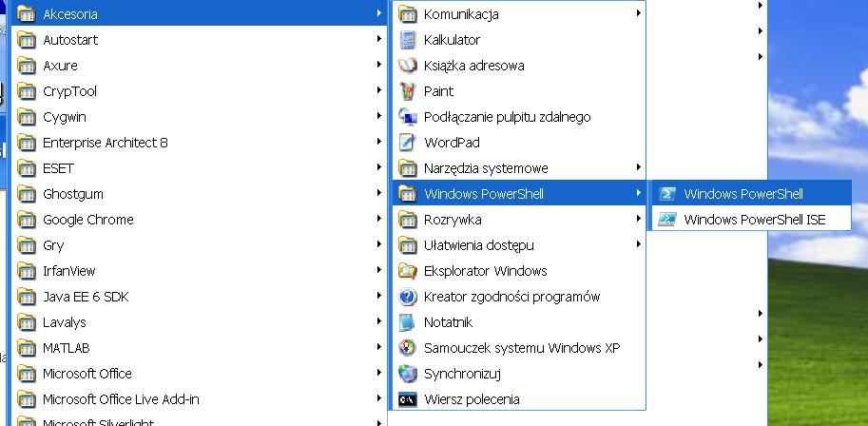Open the MATLAB program folder
This screenshot has width=868, height=426.
coord(200,348)
